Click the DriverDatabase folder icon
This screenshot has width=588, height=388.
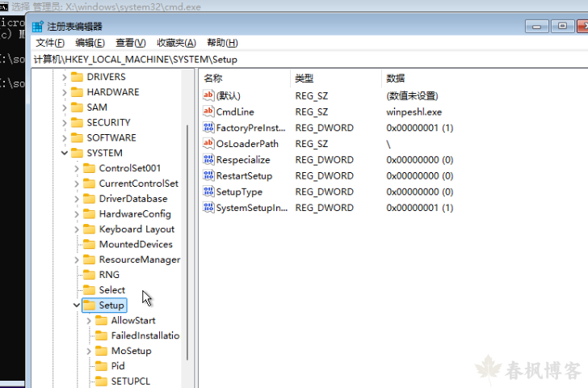click(89, 199)
